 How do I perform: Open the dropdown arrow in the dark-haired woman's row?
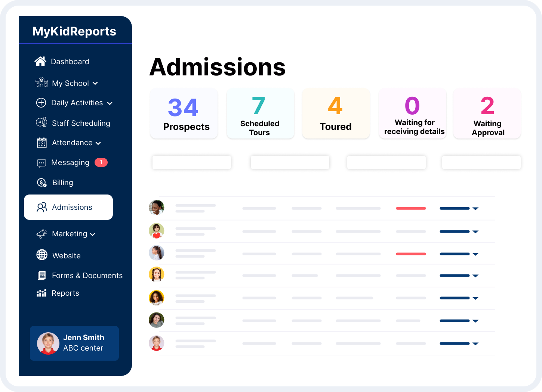(475, 321)
